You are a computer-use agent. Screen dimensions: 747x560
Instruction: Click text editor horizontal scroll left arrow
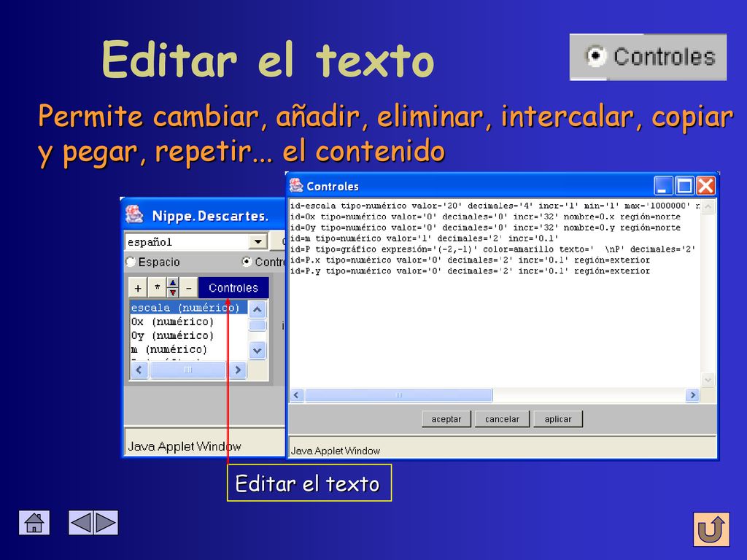tap(298, 395)
